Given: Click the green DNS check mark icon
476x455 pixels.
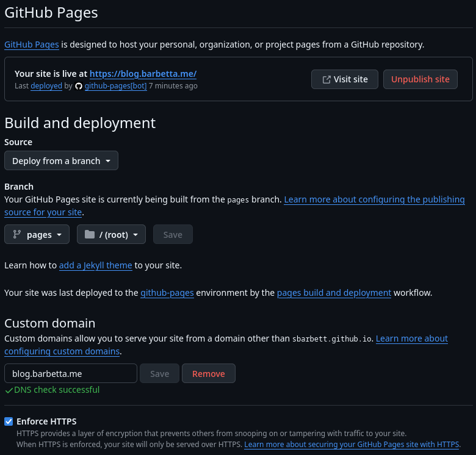Looking at the screenshot, I should coord(9,390).
